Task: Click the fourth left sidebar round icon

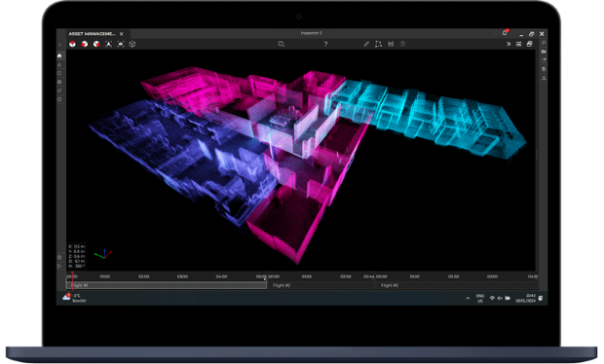Action: click(x=59, y=82)
